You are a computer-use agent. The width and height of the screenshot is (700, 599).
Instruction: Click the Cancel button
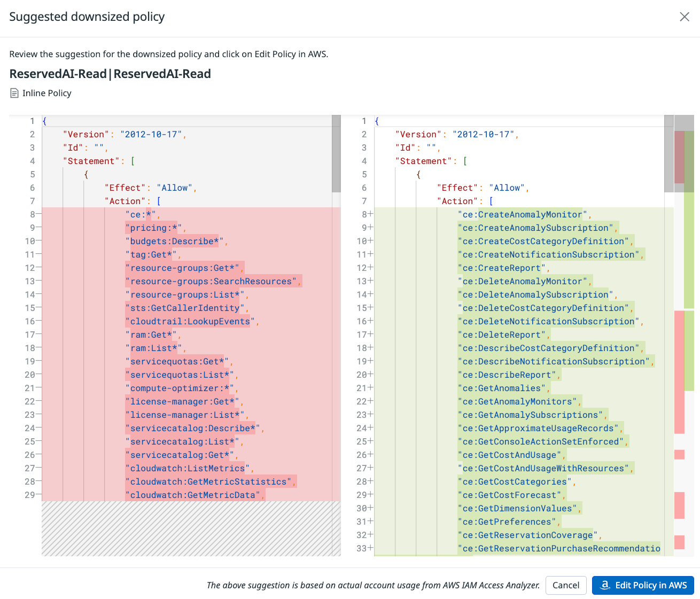click(x=566, y=585)
